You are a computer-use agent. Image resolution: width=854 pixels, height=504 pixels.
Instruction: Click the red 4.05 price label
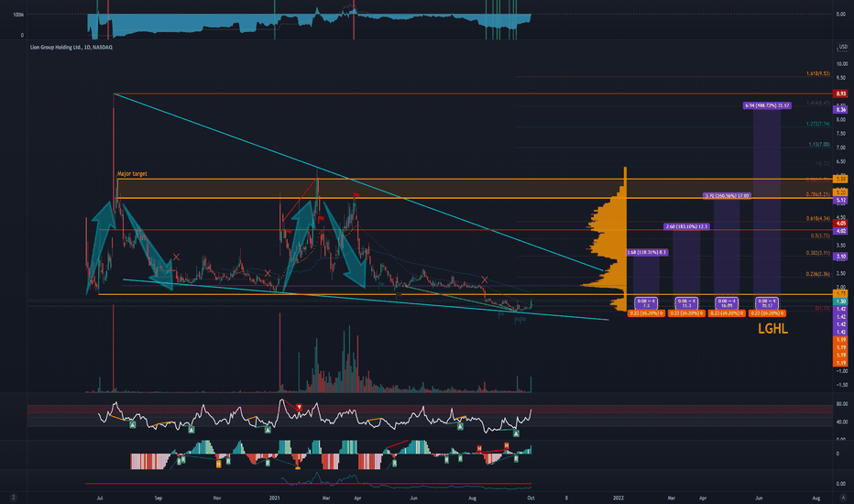tap(841, 223)
